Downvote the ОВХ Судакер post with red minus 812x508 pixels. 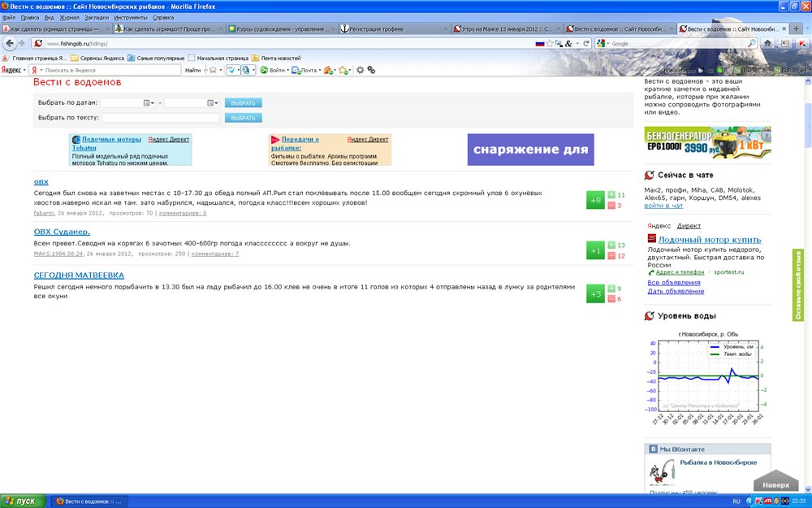click(x=611, y=256)
